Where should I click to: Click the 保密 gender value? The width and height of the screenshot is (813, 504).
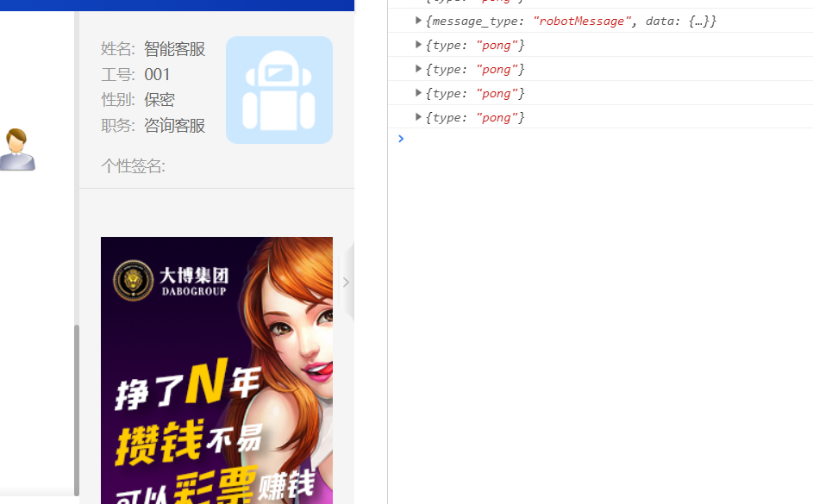(x=159, y=100)
